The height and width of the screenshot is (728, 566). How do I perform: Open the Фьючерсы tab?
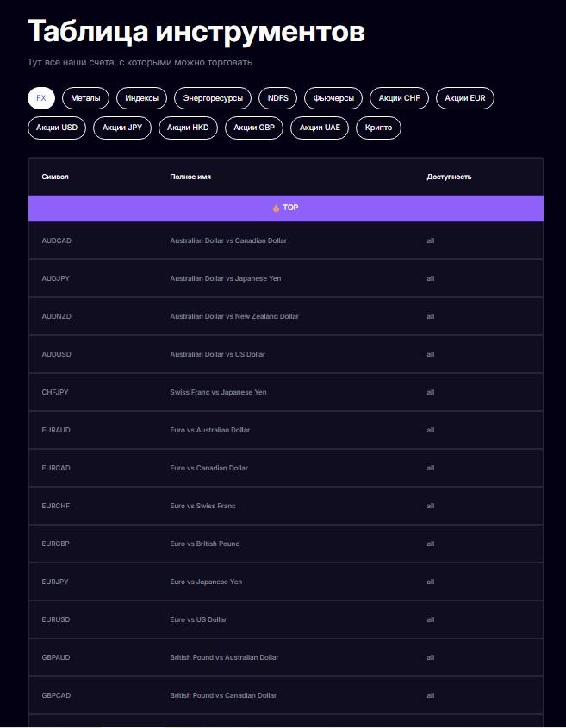click(x=334, y=98)
